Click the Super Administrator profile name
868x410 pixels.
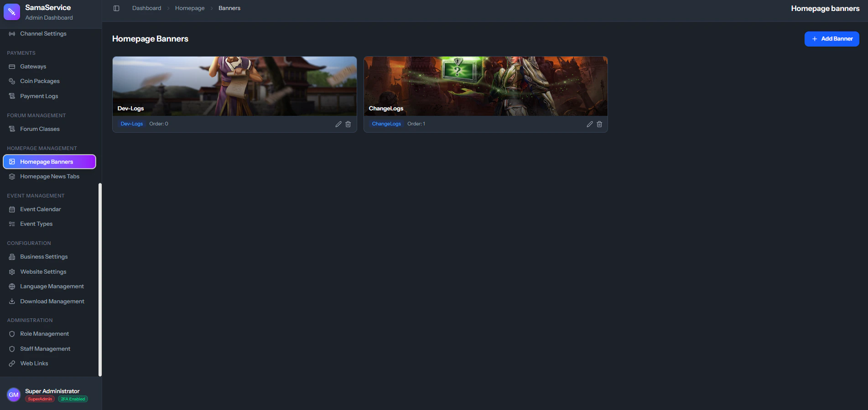pyautogui.click(x=52, y=391)
